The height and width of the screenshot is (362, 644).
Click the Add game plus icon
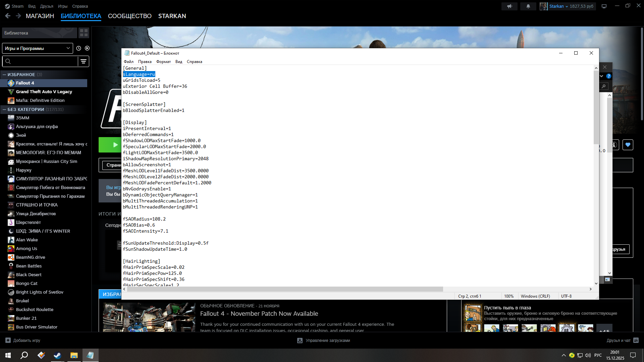coord(8,340)
